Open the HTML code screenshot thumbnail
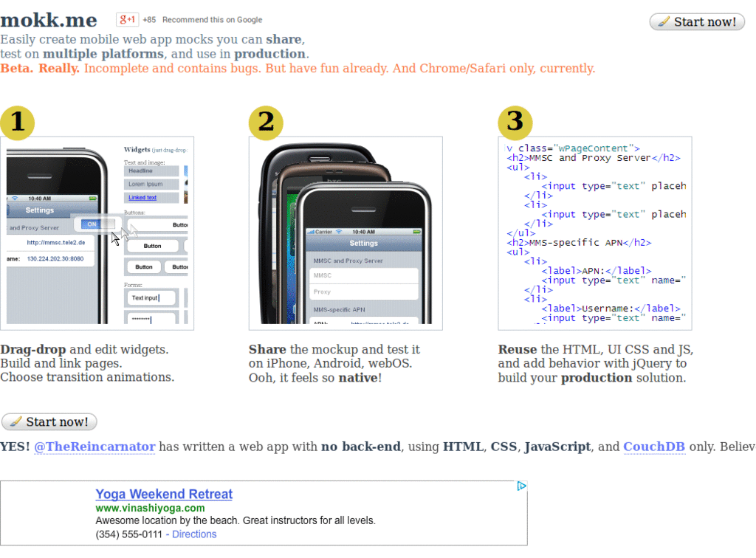Image resolution: width=756 pixels, height=558 pixels. pos(595,233)
